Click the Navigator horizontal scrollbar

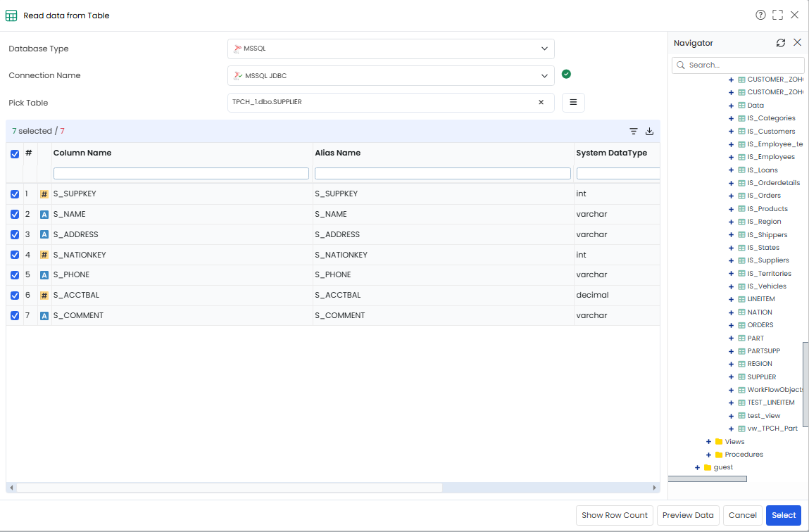(x=708, y=479)
